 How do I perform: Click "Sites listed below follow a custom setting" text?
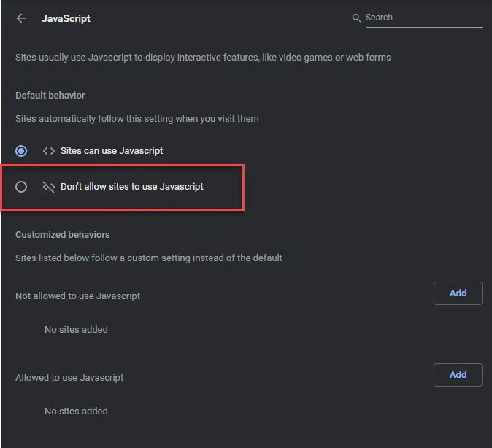(x=149, y=258)
